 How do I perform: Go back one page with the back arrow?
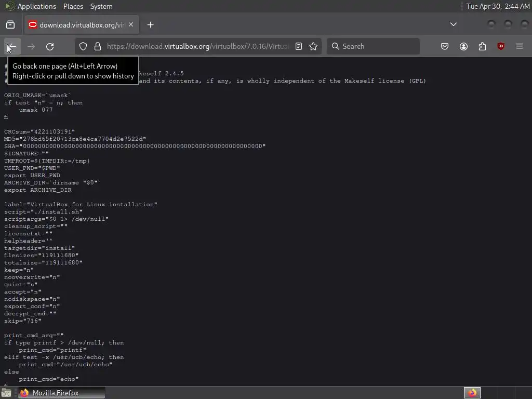[12, 46]
